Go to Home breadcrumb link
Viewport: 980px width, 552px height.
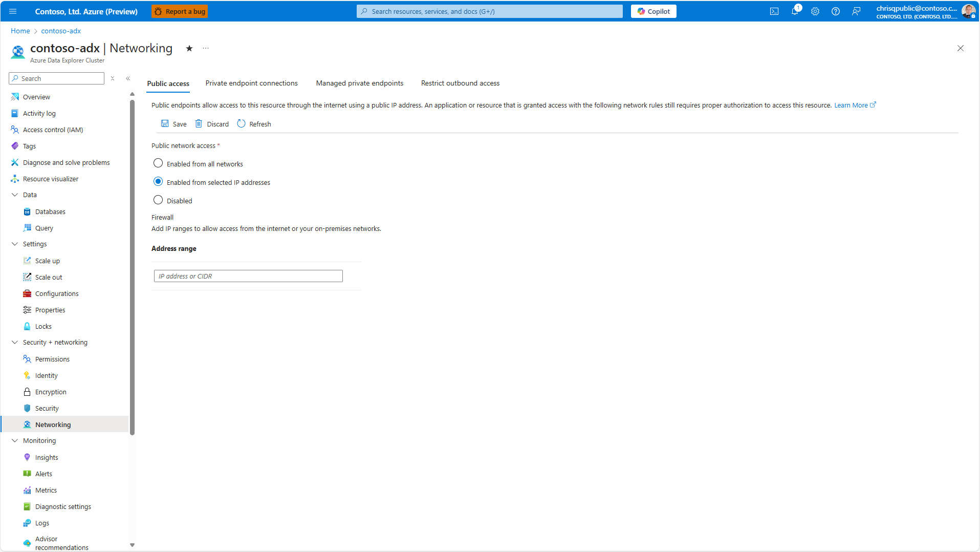click(x=20, y=31)
